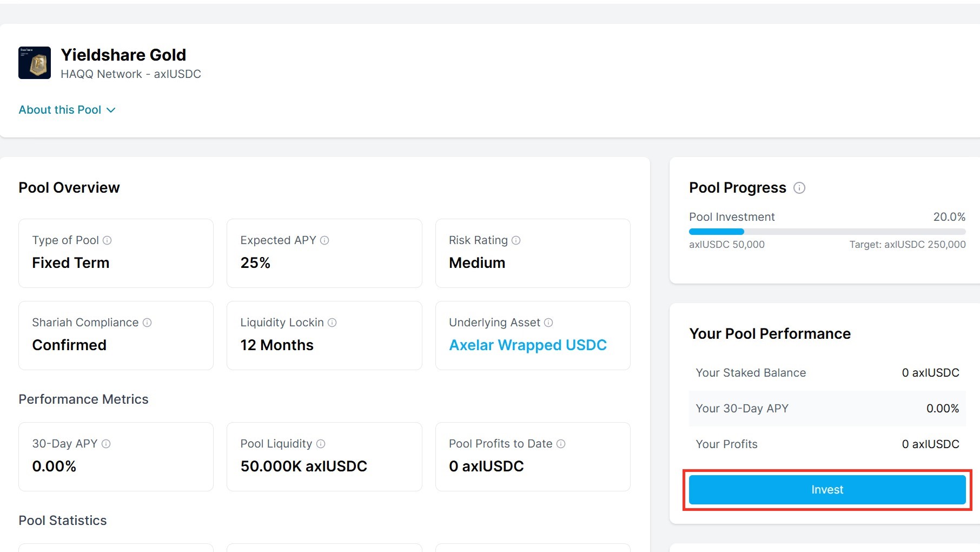
Task: Click the Confirmed compliance value
Action: pos(69,345)
